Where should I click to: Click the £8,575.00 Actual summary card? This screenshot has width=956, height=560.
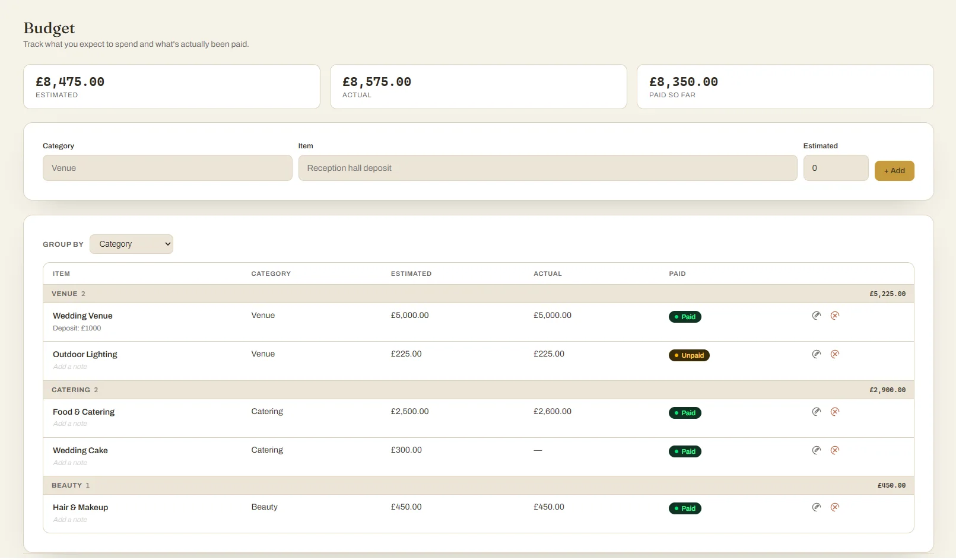[478, 87]
